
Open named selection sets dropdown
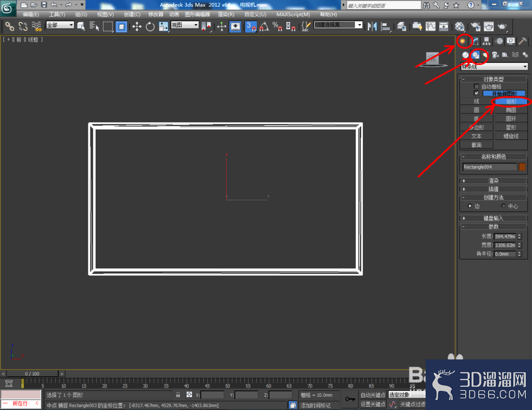click(338, 25)
